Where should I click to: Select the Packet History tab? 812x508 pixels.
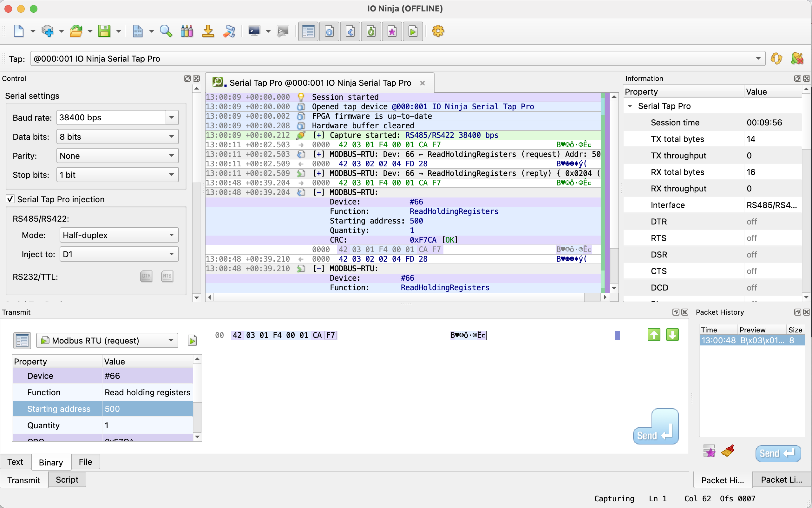point(723,480)
